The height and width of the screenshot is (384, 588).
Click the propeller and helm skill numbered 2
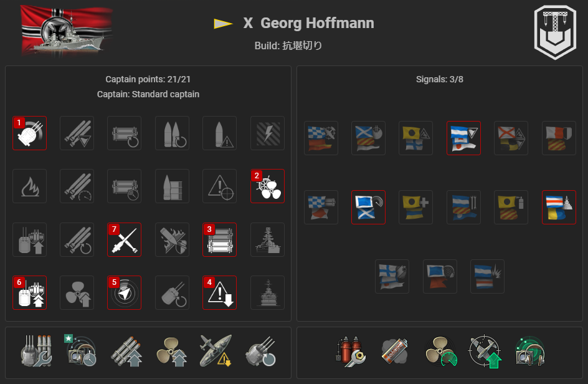click(267, 186)
